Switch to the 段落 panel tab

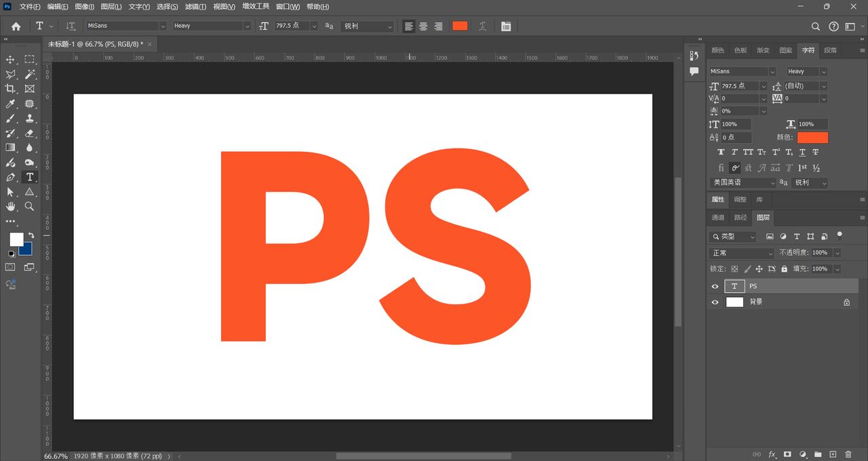(830, 50)
